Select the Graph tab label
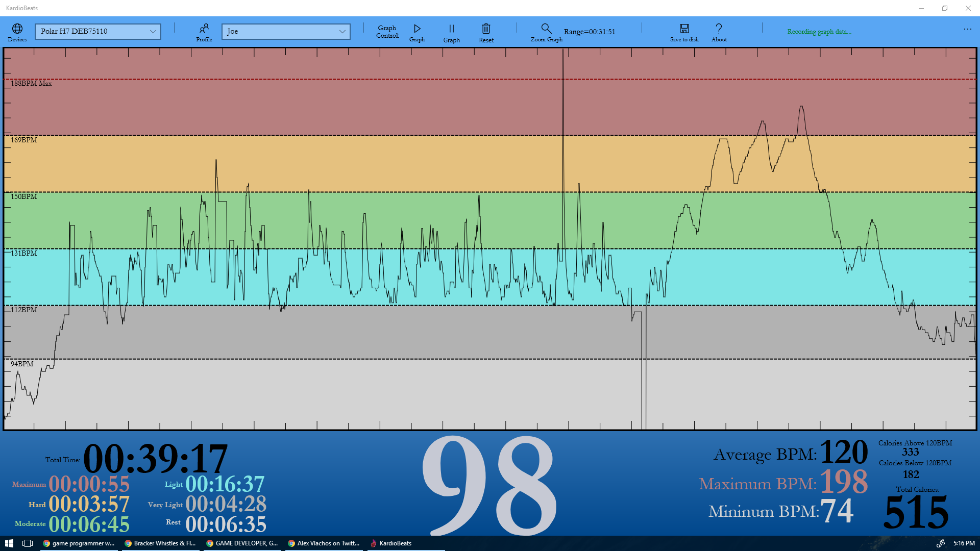This screenshot has height=551, width=980. [416, 40]
